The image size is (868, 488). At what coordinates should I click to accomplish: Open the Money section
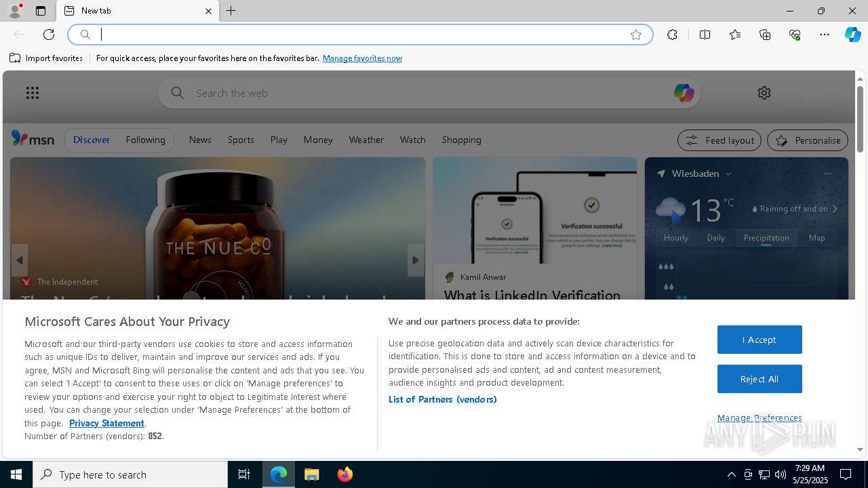[x=318, y=140]
